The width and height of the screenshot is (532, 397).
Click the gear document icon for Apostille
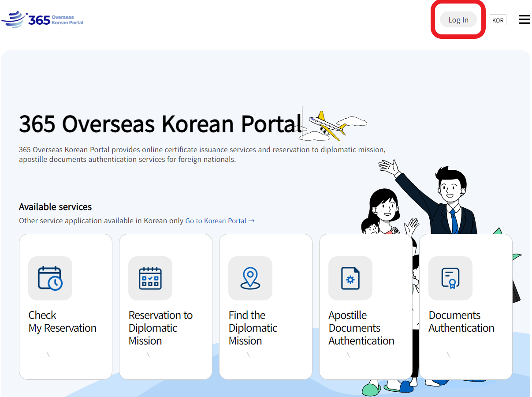350,278
